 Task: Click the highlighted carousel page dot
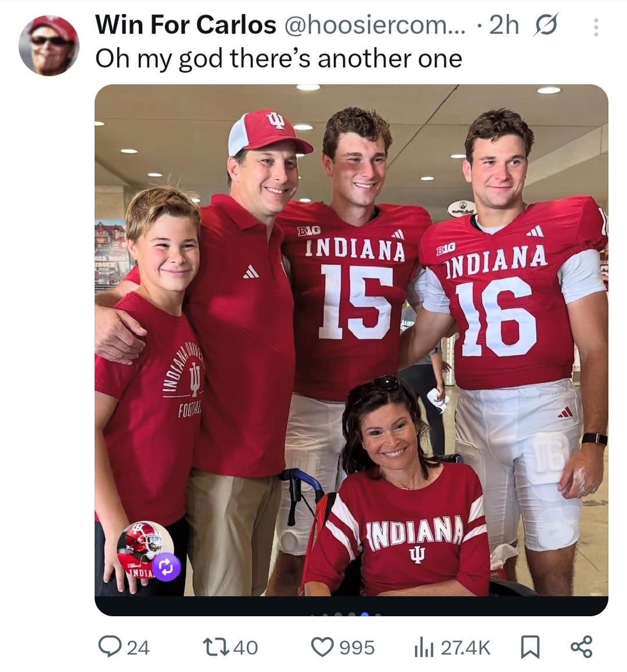coord(365,613)
